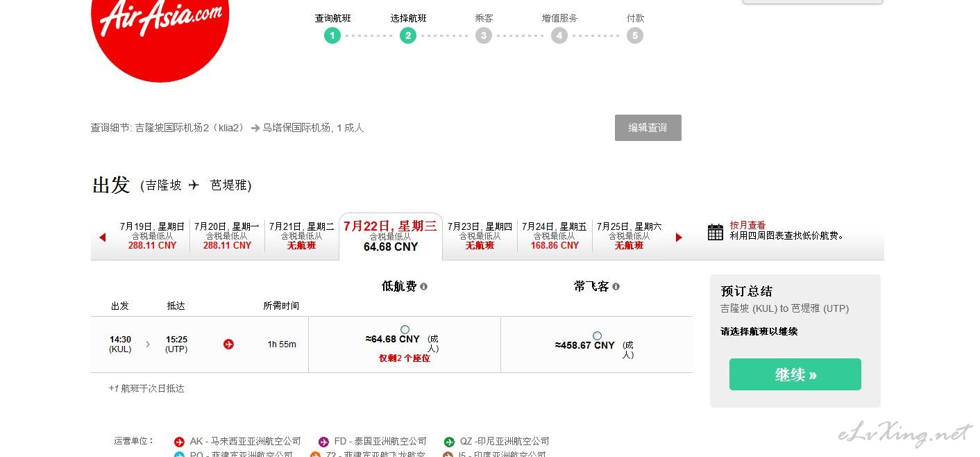
Task: Open the 7月24日 星期五 date tab
Action: 555,236
